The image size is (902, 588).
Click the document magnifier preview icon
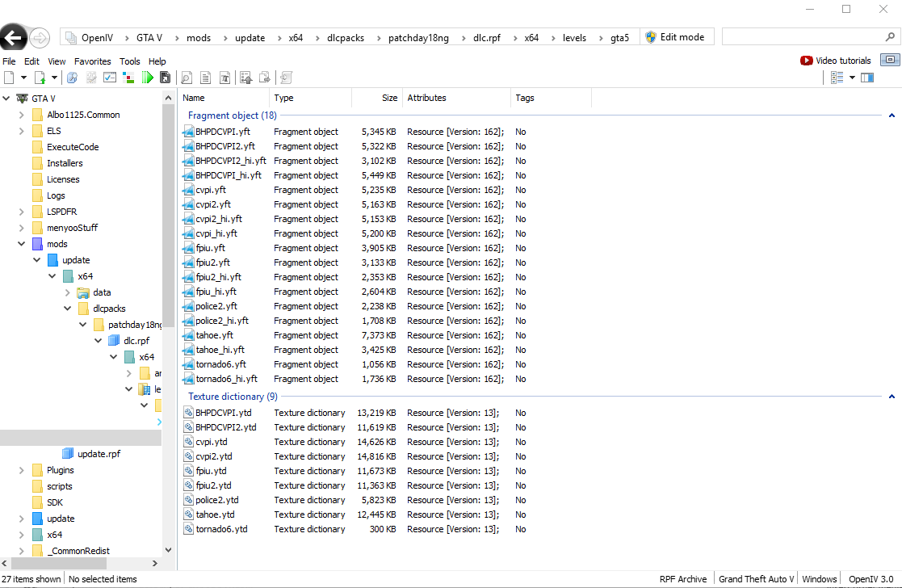coord(187,78)
